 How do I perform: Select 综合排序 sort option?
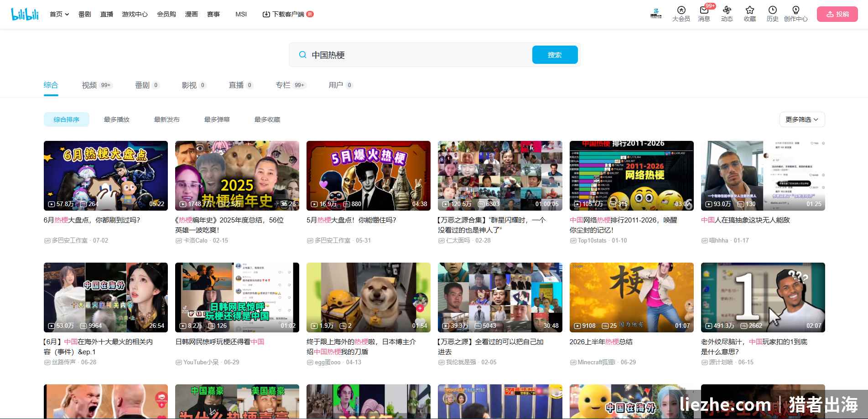coord(67,119)
